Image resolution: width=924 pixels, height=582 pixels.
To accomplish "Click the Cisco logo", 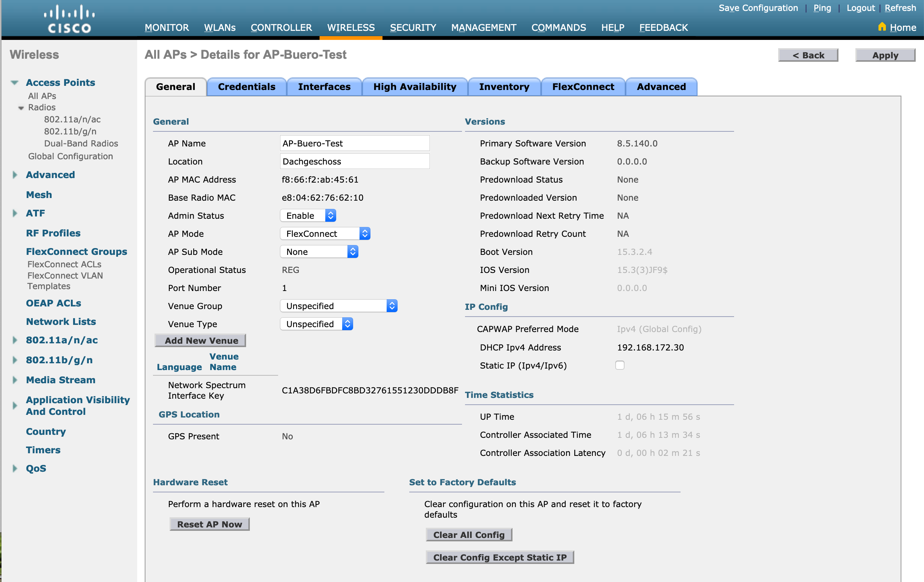I will pos(69,18).
